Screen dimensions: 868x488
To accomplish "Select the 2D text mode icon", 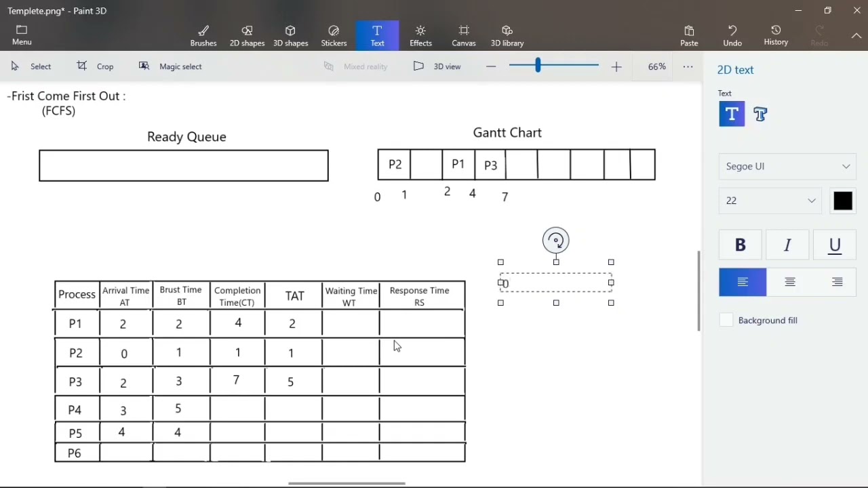I will coord(732,115).
